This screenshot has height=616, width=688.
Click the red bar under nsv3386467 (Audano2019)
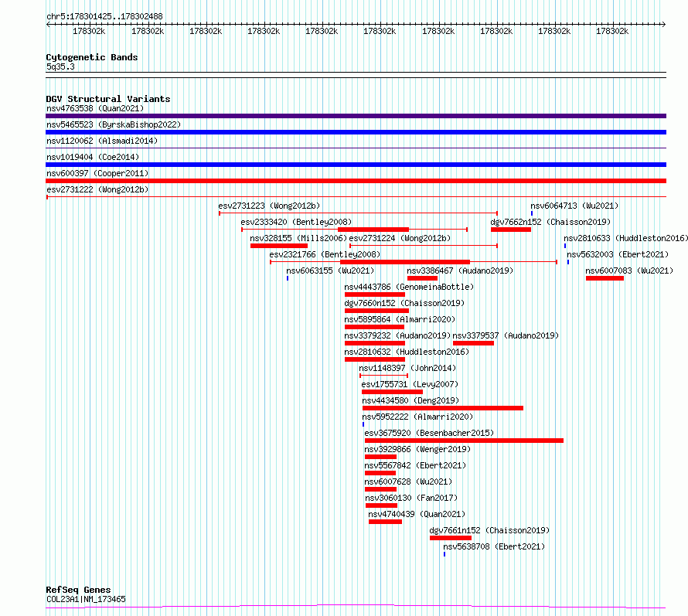click(422, 278)
